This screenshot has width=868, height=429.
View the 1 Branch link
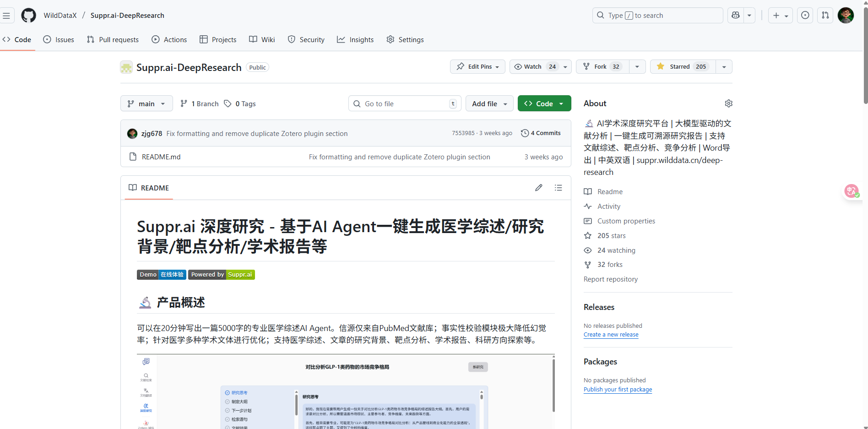[200, 104]
